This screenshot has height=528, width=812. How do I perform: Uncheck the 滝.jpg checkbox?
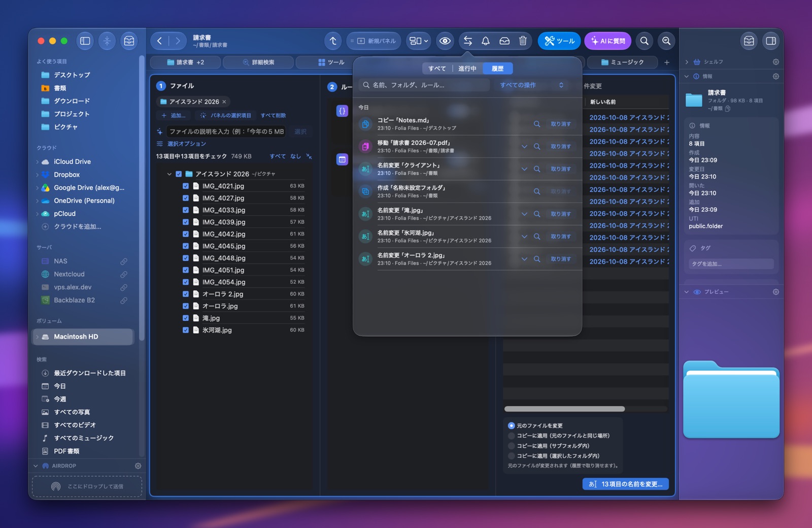(x=186, y=318)
